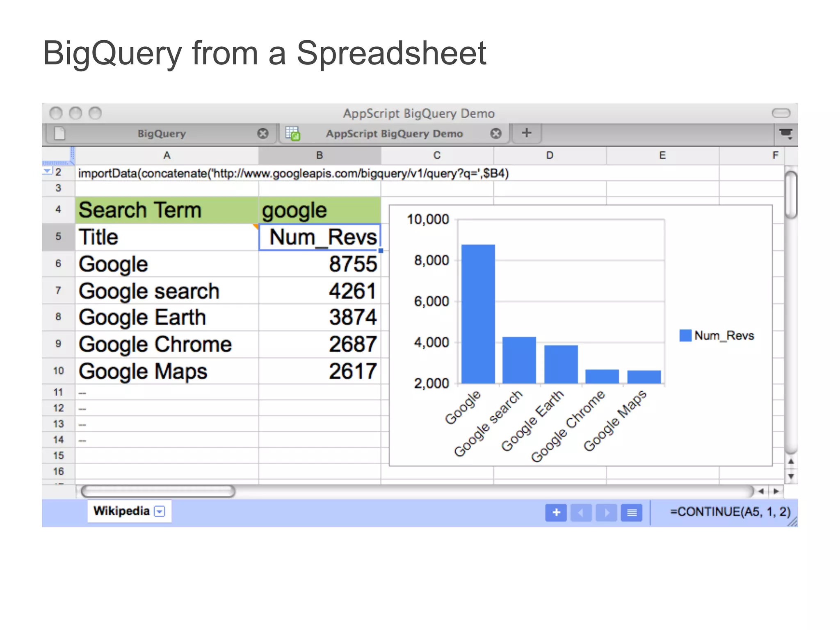Screen dimensions: 840x630
Task: Select row 5 header
Action: pyautogui.click(x=58, y=237)
